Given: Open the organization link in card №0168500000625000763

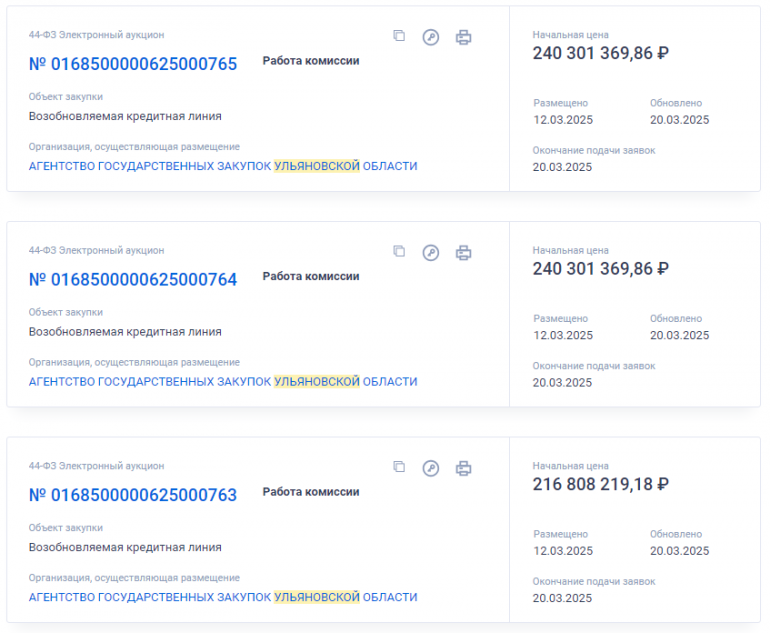Looking at the screenshot, I should coord(223,597).
